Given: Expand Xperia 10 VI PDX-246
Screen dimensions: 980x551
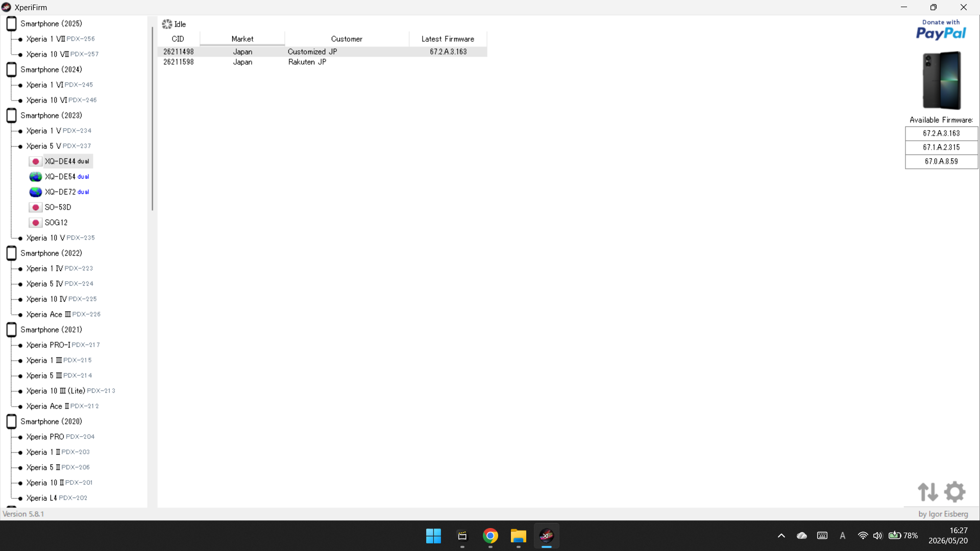Looking at the screenshot, I should click(x=61, y=100).
